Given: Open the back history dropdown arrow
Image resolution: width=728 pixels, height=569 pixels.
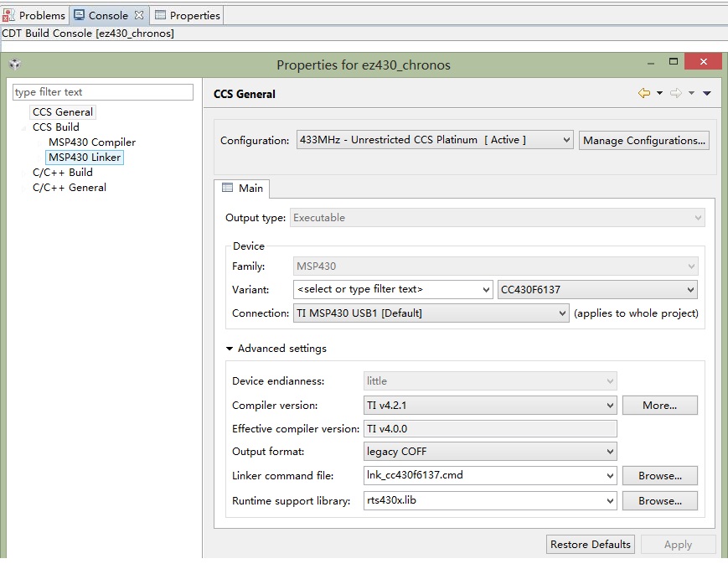Looking at the screenshot, I should 659,94.
